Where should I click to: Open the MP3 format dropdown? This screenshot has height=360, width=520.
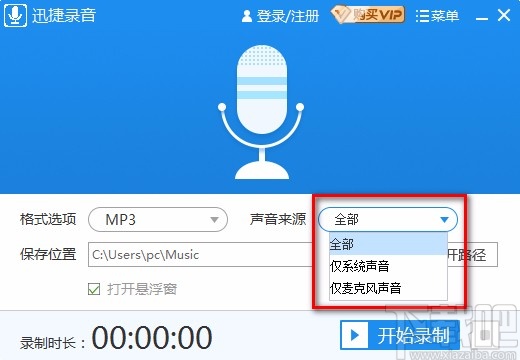[x=158, y=219]
